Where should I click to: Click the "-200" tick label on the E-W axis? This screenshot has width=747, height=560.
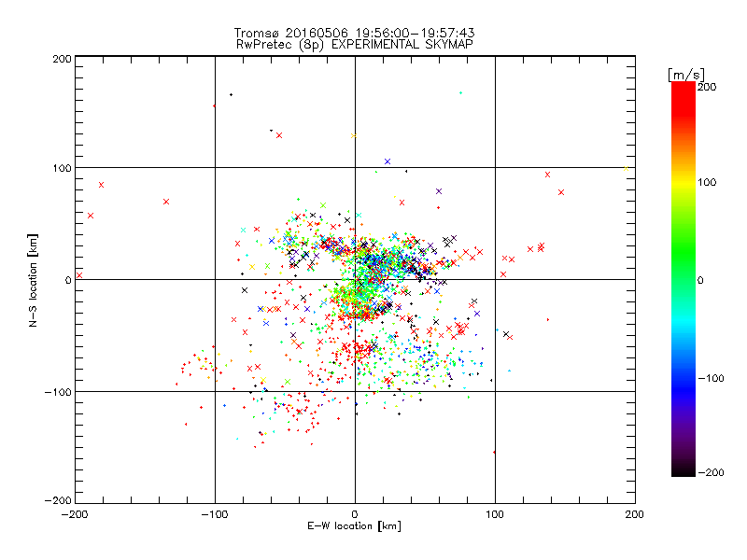[x=75, y=514]
